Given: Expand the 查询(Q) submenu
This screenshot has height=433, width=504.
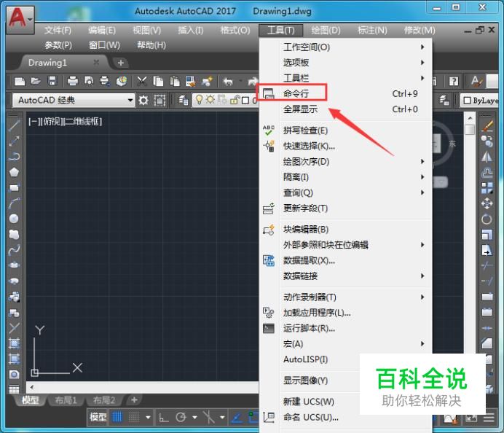Looking at the screenshot, I should pyautogui.click(x=346, y=192).
